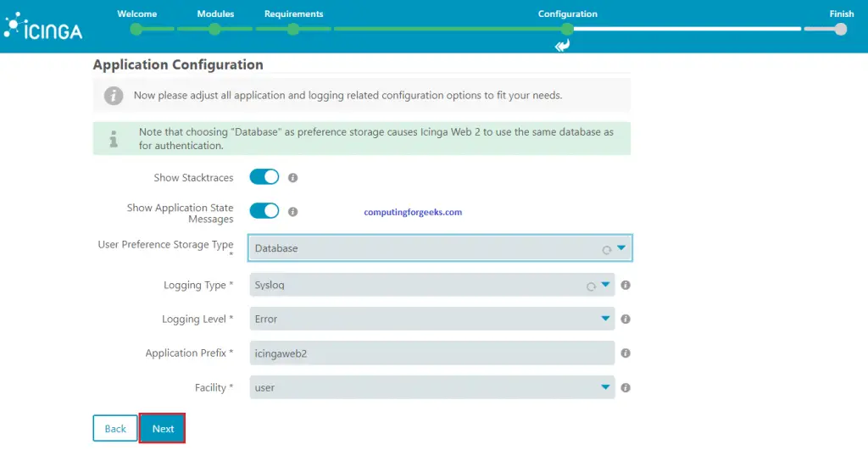
Task: Toggle the Show Stacktraces switch
Action: click(264, 177)
